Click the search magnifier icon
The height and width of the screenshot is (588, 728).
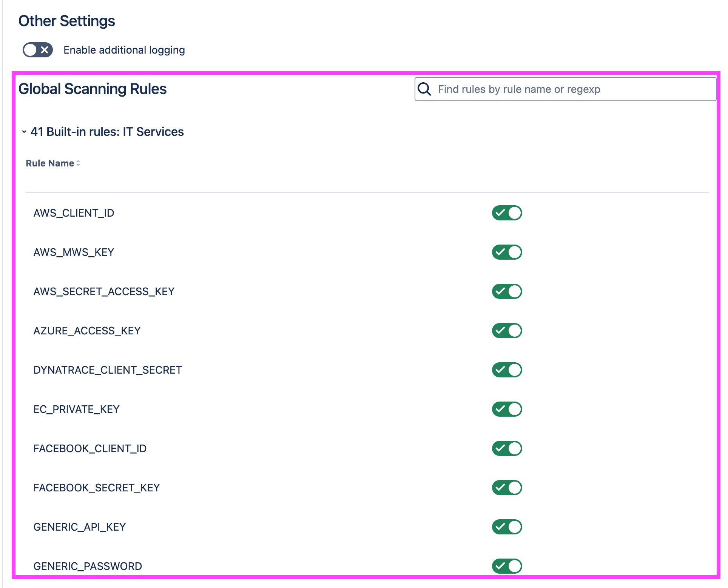[x=424, y=89]
